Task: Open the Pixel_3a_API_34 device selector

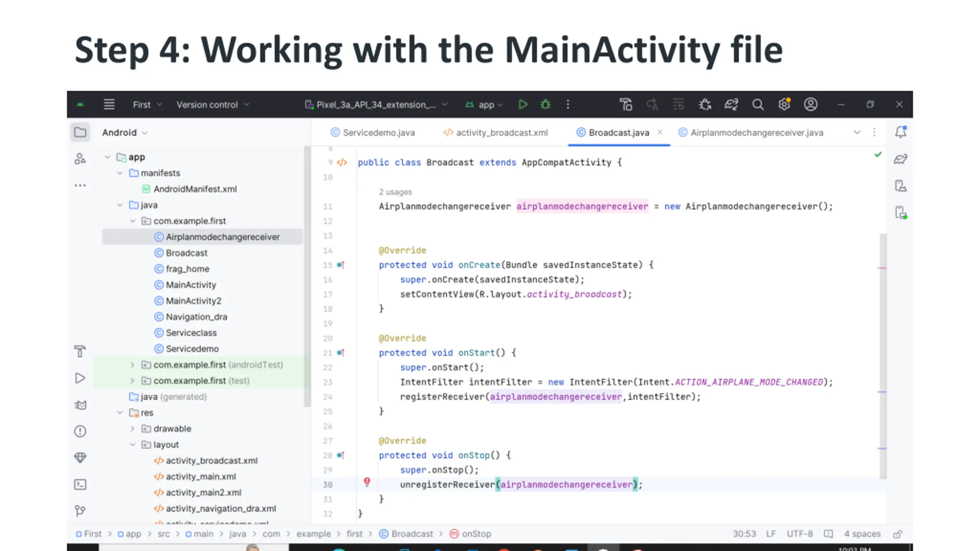Action: click(x=376, y=104)
